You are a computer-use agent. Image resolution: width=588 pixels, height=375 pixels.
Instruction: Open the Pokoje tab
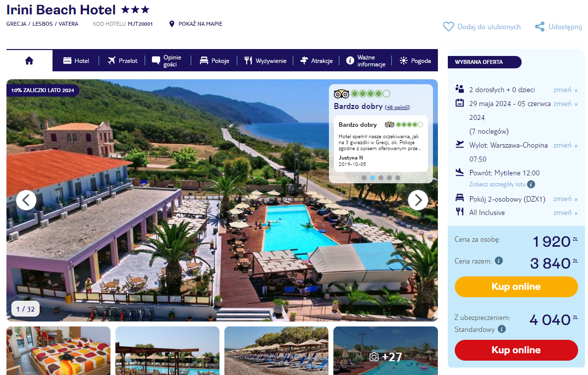(214, 61)
